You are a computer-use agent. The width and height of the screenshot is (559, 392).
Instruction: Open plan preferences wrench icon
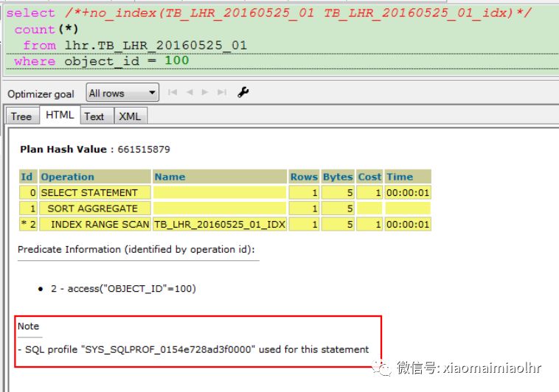click(x=243, y=92)
